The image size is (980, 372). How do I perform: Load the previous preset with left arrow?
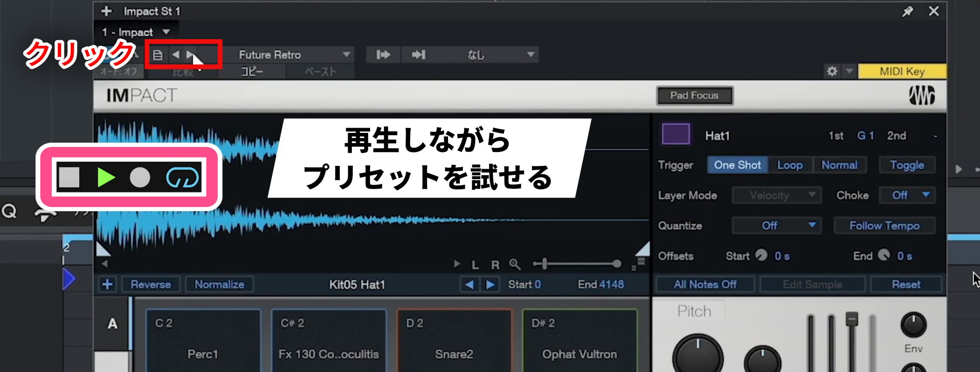175,55
